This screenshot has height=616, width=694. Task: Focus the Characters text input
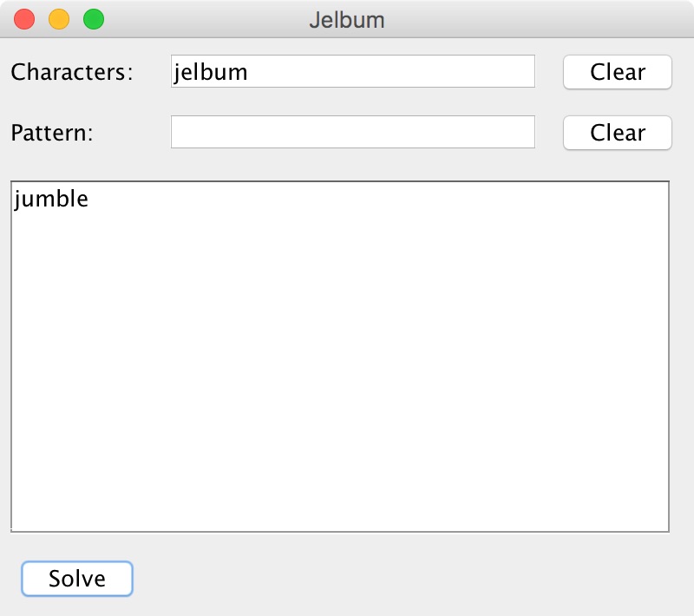352,72
